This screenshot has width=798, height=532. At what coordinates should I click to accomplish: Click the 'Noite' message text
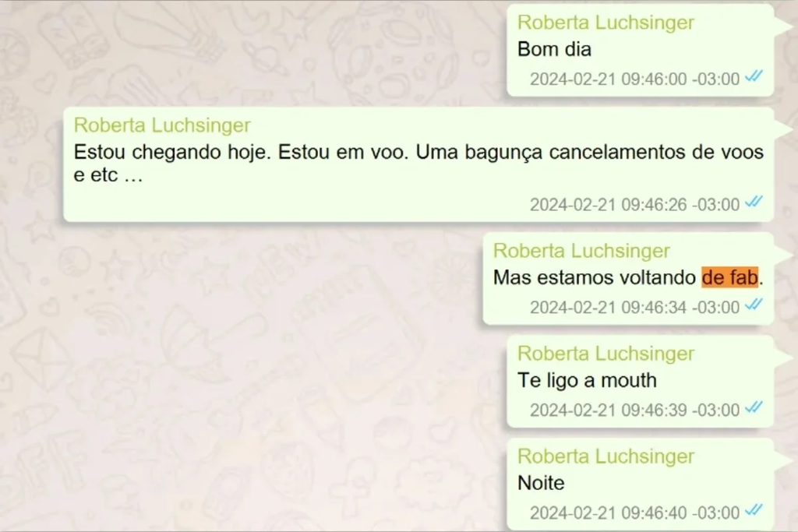(x=541, y=483)
